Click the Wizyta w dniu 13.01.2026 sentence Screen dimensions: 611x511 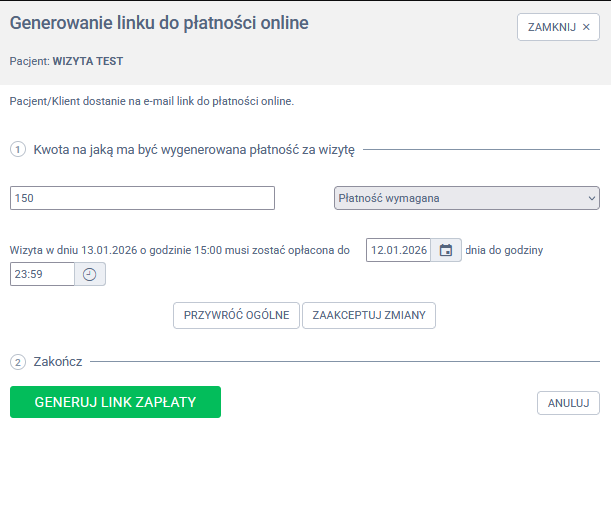pyautogui.click(x=180, y=250)
